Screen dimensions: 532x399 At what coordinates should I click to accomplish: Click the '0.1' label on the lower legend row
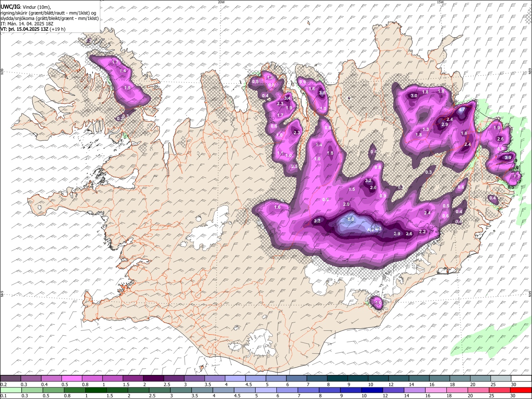tap(3, 396)
